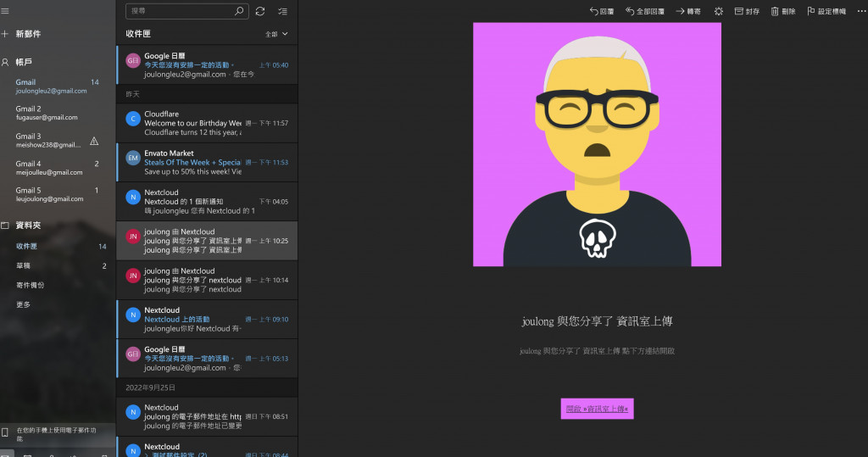Enter selection mode with checklist icon
This screenshot has height=457, width=868.
click(x=282, y=11)
